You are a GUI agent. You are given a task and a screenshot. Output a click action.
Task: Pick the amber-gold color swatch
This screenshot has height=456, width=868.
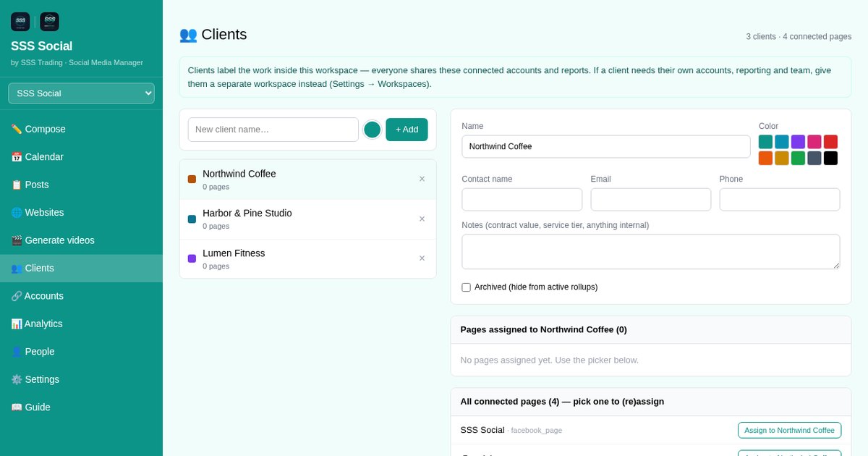782,158
